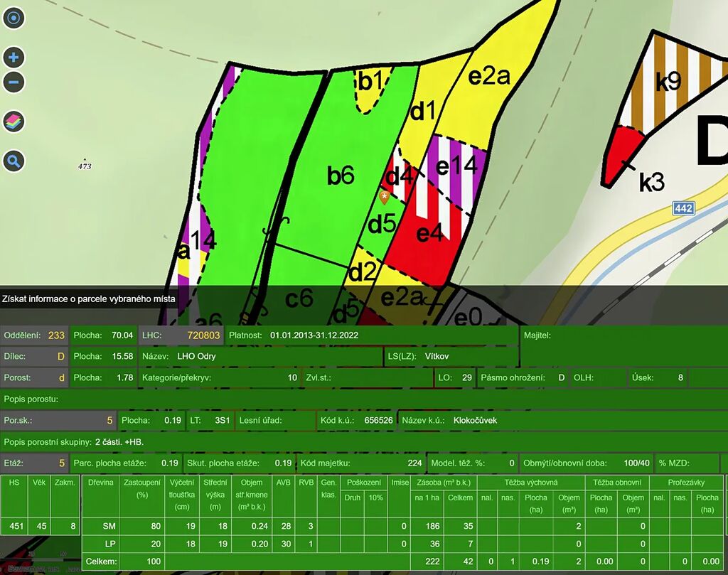Click the 'Získat informace o parcele' header bar
The height and width of the screenshot is (575, 728).
[89, 299]
